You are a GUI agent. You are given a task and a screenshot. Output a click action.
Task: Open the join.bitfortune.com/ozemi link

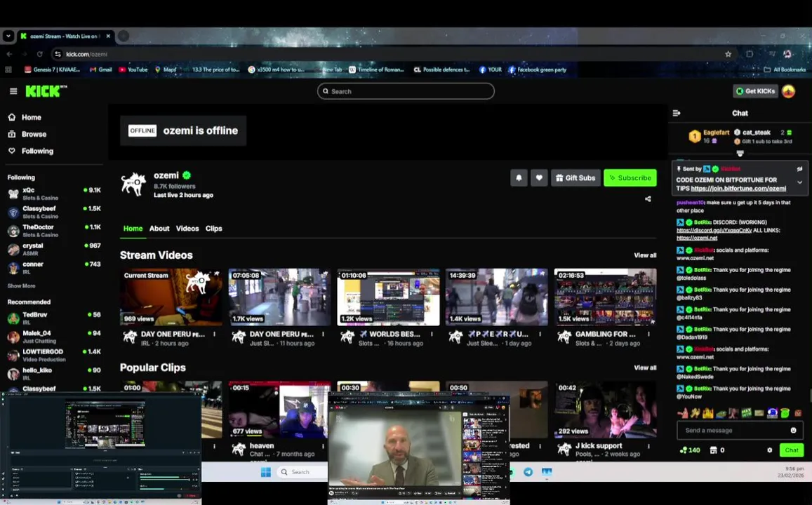click(x=738, y=189)
